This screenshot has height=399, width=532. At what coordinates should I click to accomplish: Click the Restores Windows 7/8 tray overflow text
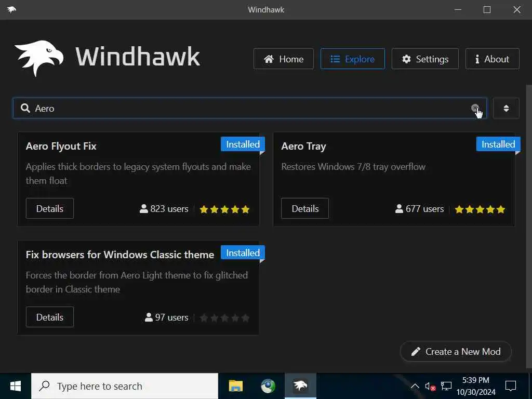[x=353, y=167]
